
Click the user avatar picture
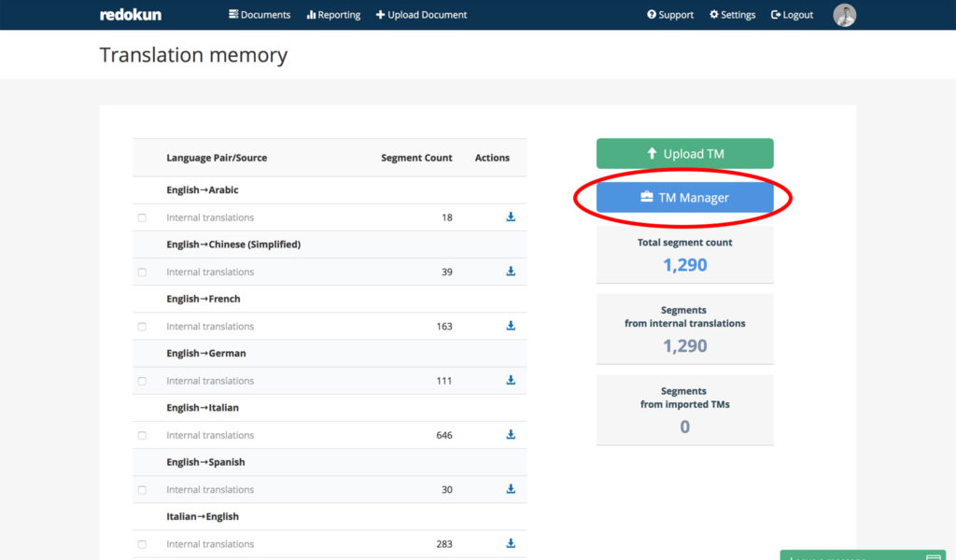tap(844, 15)
